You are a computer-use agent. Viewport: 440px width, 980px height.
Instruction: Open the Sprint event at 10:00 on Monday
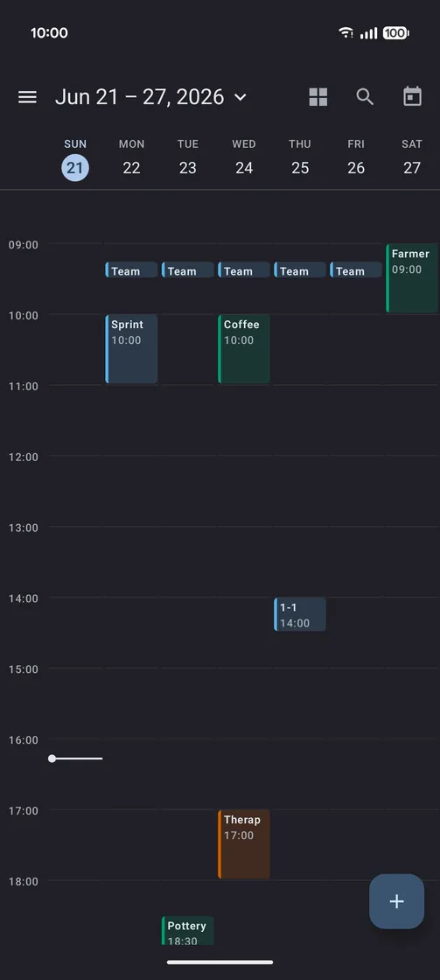click(131, 349)
